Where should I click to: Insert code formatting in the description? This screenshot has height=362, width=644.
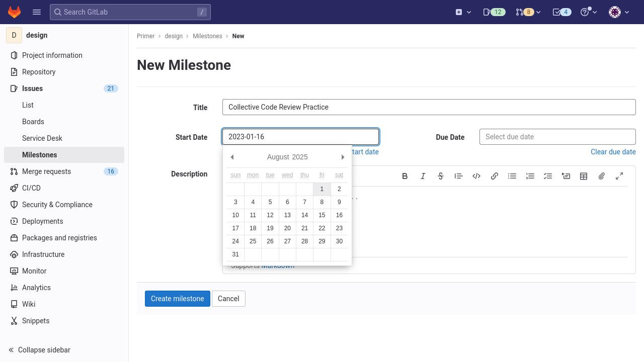pos(476,176)
